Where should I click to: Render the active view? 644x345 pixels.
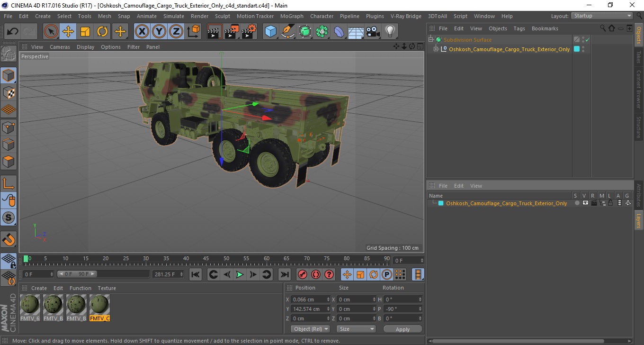(x=215, y=32)
